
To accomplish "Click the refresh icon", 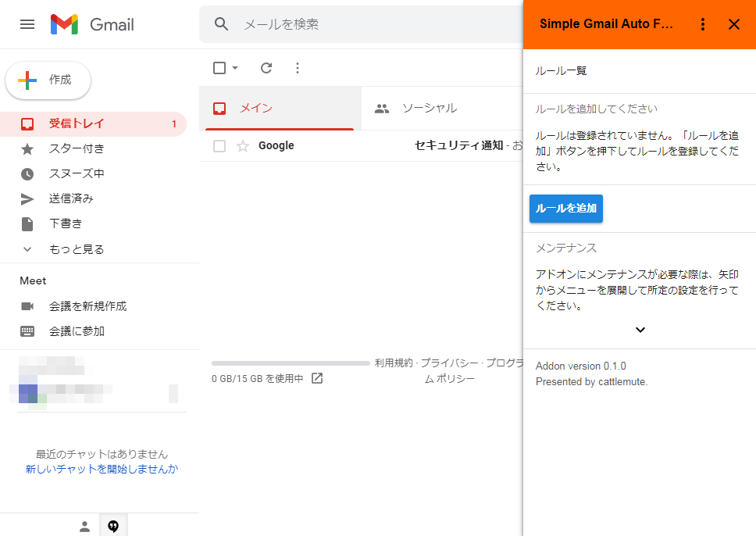I will 266,68.
